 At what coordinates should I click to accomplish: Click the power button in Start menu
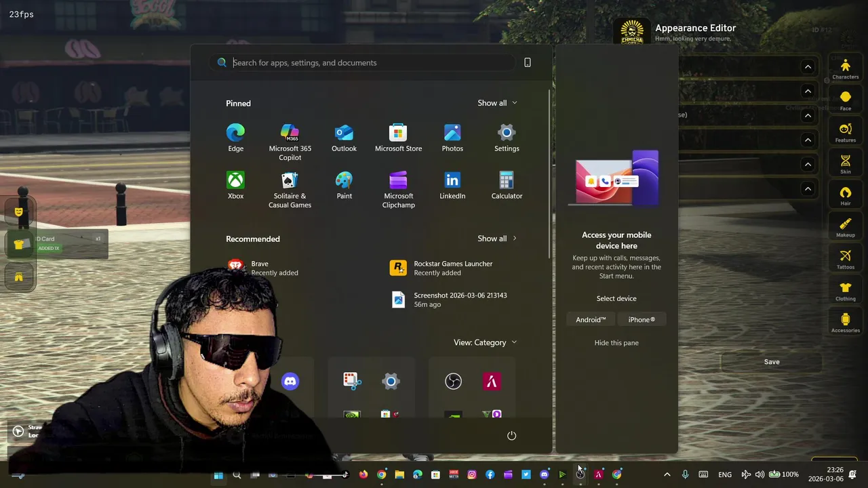(x=512, y=435)
